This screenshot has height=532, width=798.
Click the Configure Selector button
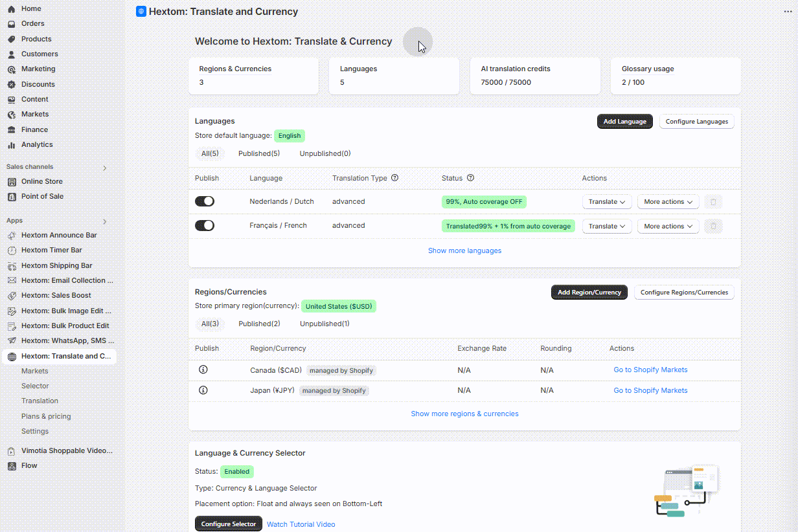[x=229, y=524]
